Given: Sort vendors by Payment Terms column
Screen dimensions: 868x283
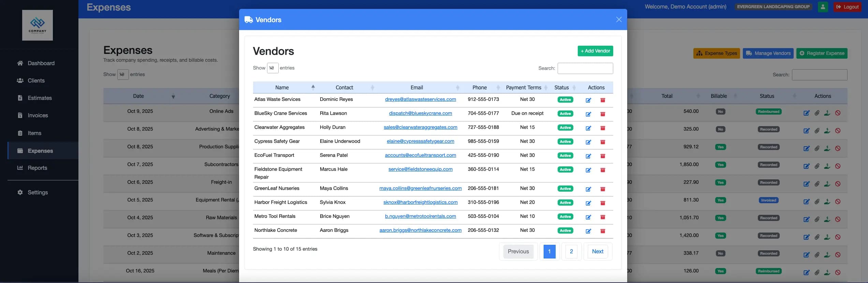Looking at the screenshot, I should (525, 87).
